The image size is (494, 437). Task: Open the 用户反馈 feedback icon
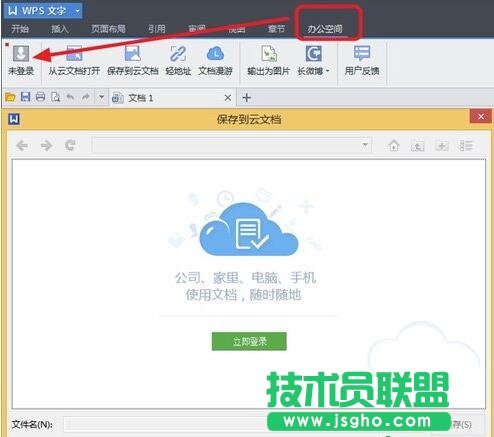(x=362, y=53)
